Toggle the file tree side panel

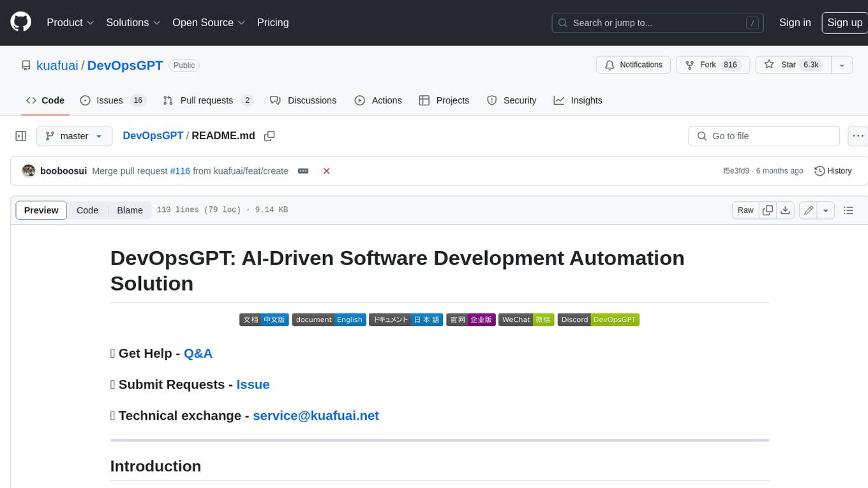pyautogui.click(x=20, y=136)
